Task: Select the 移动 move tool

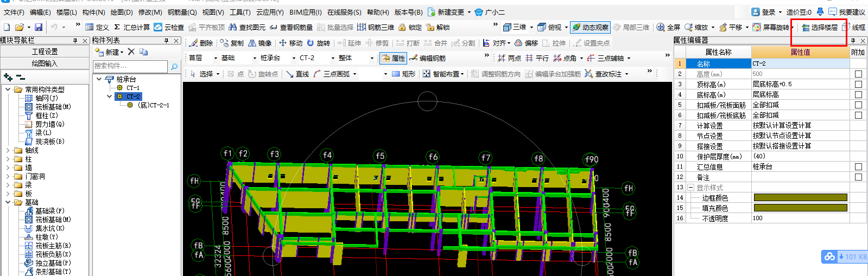Action: 290,43
